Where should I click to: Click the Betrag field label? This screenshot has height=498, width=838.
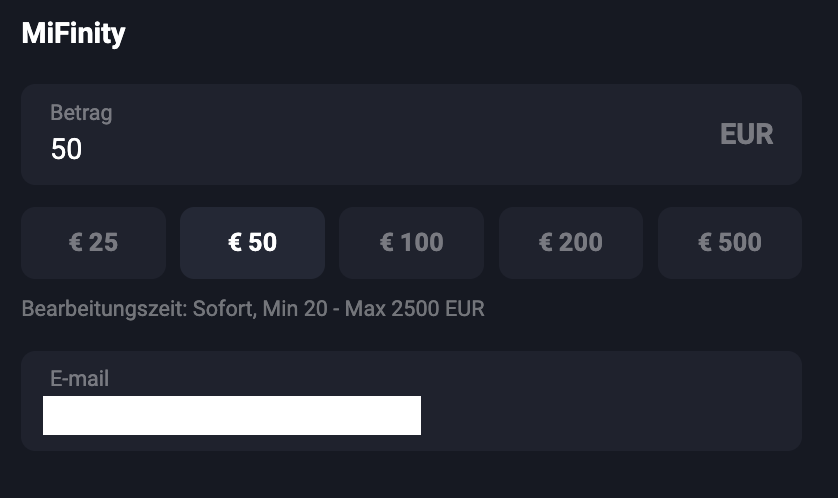point(81,113)
